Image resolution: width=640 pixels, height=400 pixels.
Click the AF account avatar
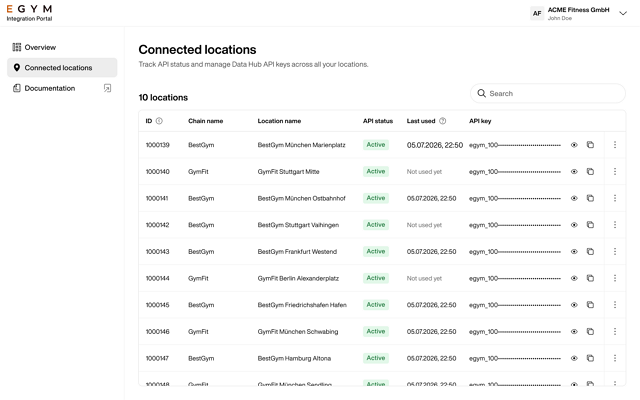tap(537, 13)
